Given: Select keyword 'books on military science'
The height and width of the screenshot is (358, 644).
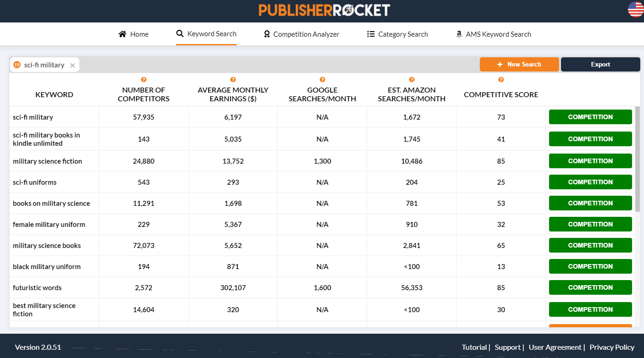Looking at the screenshot, I should pos(51,203).
